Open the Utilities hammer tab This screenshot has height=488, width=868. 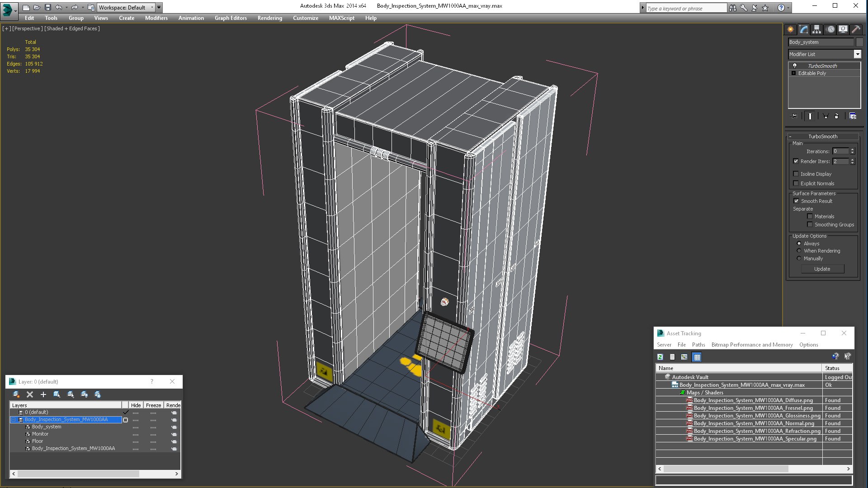pos(856,29)
